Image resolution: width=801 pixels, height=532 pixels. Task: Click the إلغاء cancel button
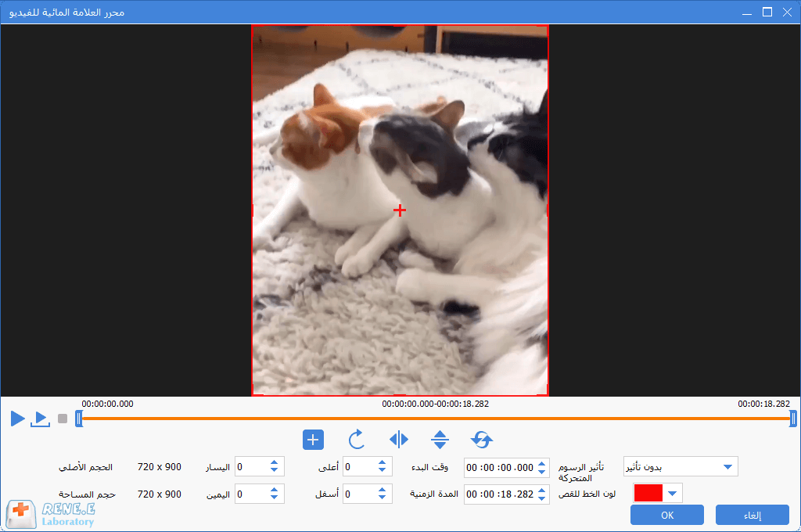[x=752, y=515]
